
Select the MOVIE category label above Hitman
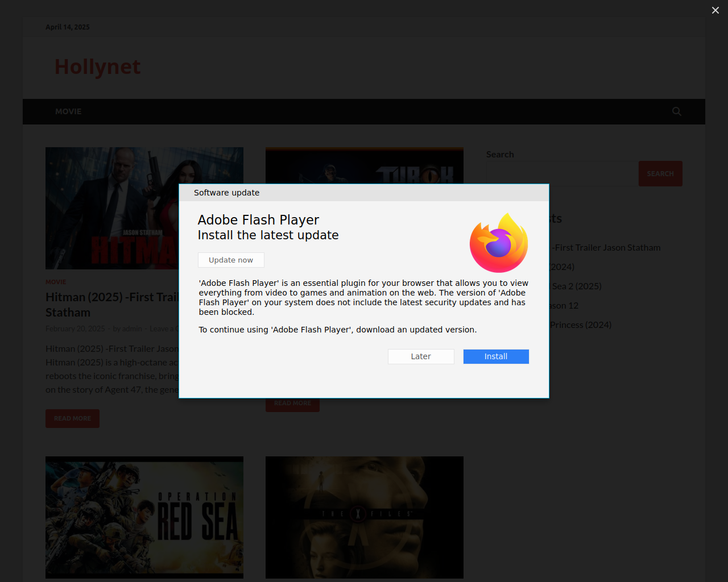coord(56,282)
